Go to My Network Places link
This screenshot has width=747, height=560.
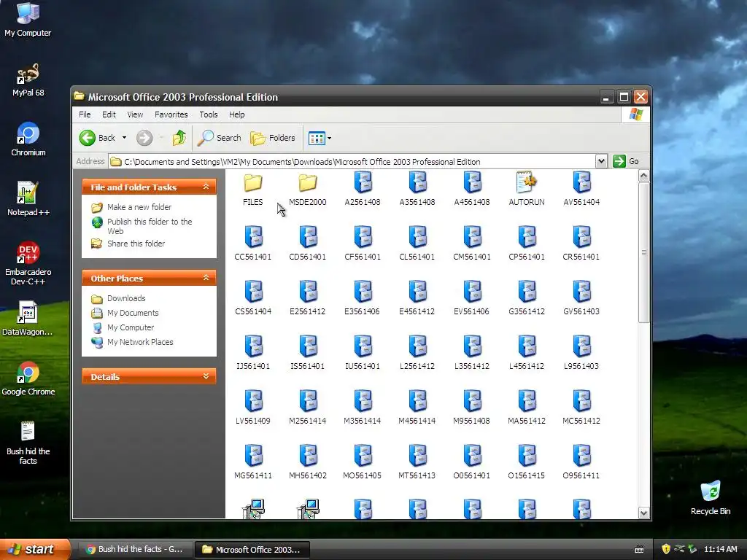pos(140,343)
